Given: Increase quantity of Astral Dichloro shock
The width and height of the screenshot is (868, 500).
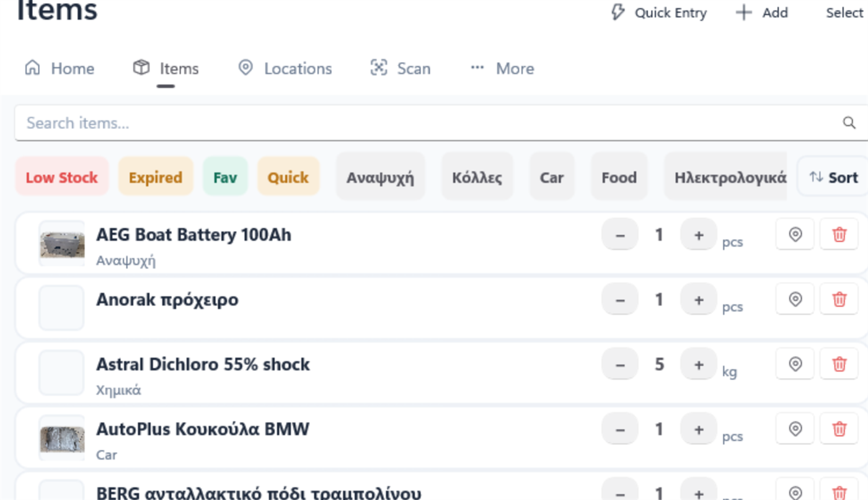Looking at the screenshot, I should coord(699,364).
